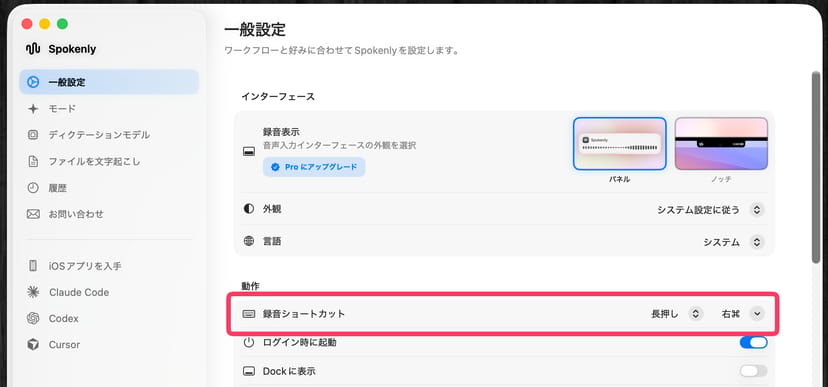The image size is (828, 387).
Task: Click the Dockに表示 dock icon
Action: click(249, 371)
